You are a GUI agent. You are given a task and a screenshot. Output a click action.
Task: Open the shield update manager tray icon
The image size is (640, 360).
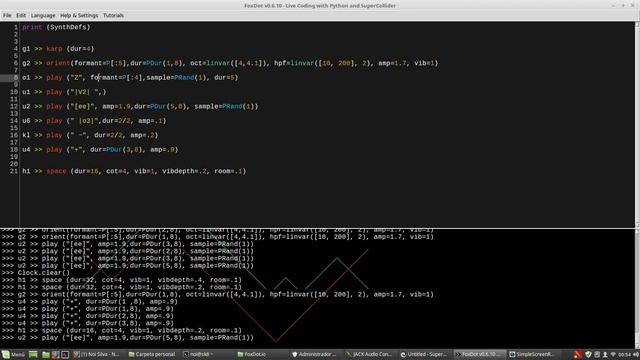point(588,354)
